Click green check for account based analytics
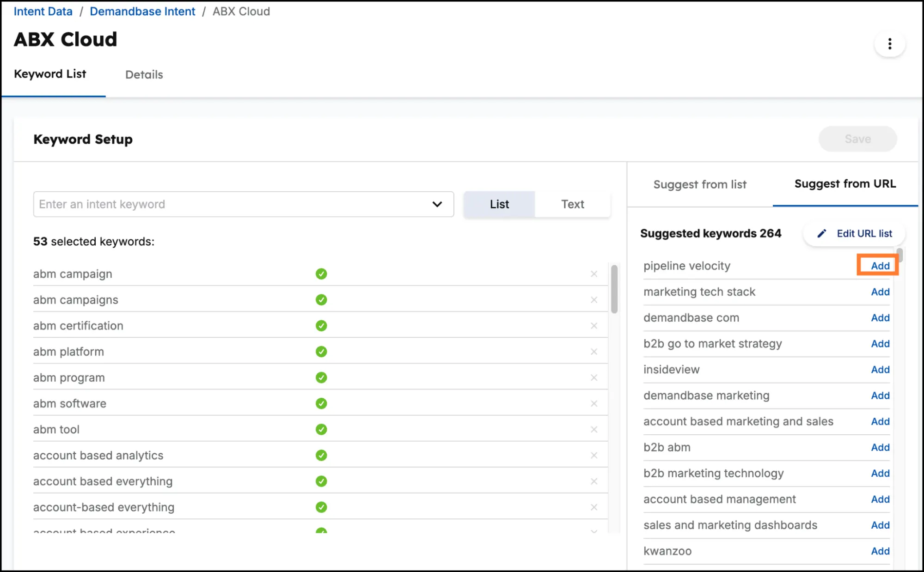This screenshot has height=572, width=924. coord(321,455)
